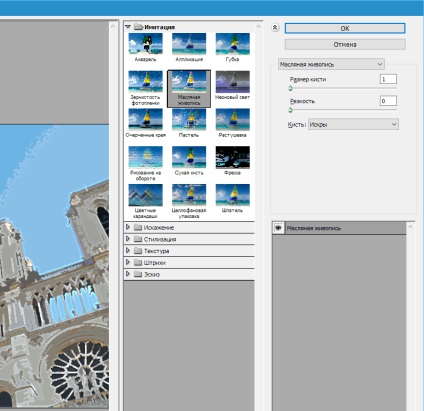Choose the Сухая кисть filter thumbnail

[189, 157]
